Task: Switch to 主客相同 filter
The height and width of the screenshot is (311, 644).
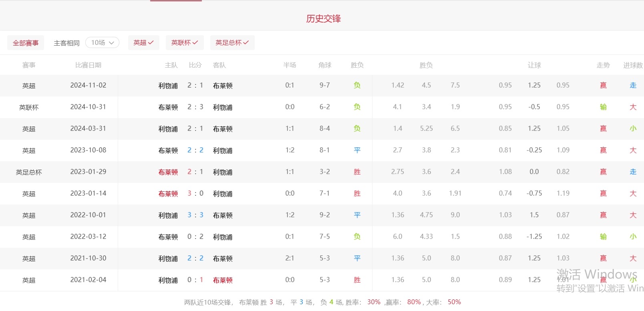Action: [66, 43]
